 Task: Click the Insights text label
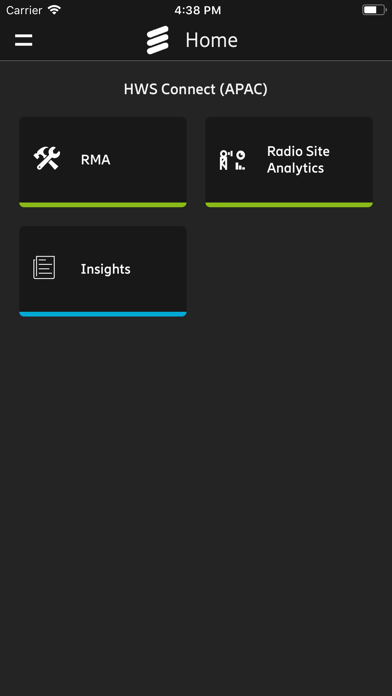(106, 269)
